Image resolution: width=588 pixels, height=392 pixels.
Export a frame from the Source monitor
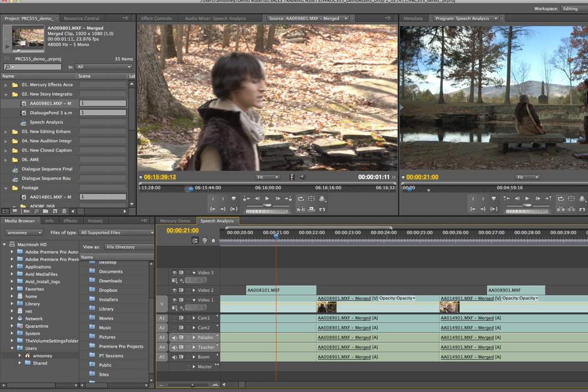pyautogui.click(x=322, y=209)
